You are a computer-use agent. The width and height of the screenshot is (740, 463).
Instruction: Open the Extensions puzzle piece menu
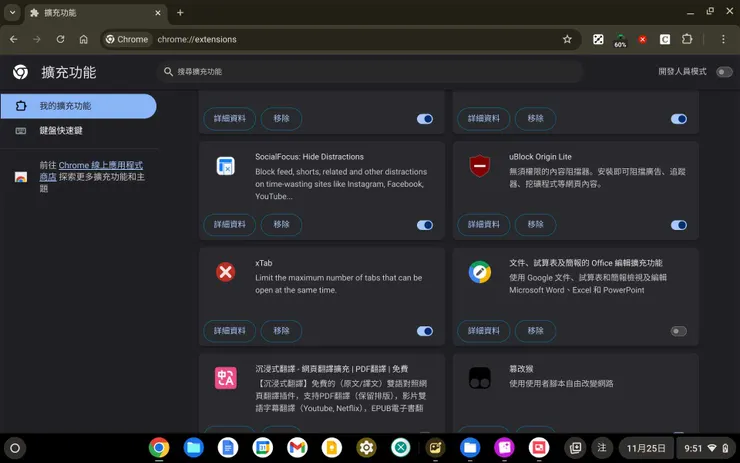click(x=687, y=39)
